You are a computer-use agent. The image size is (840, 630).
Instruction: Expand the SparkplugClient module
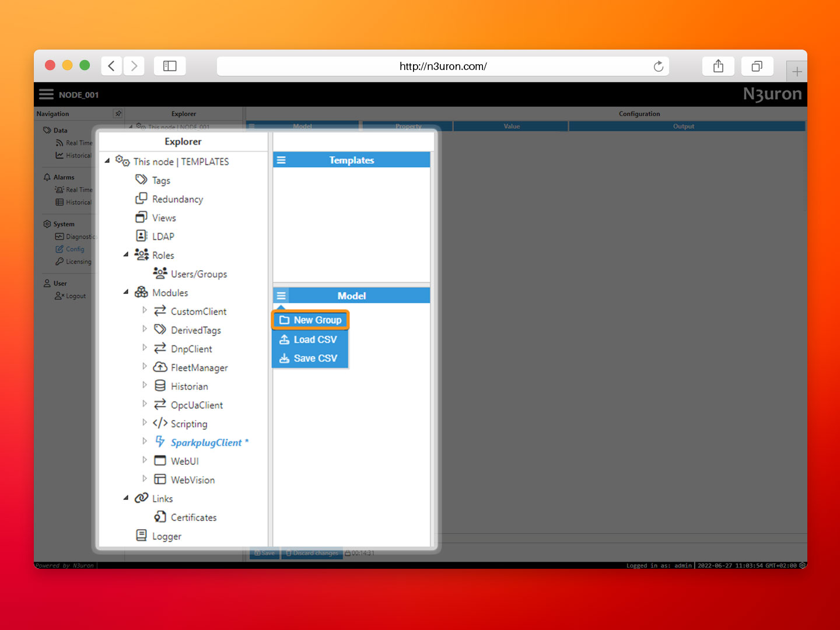145,441
